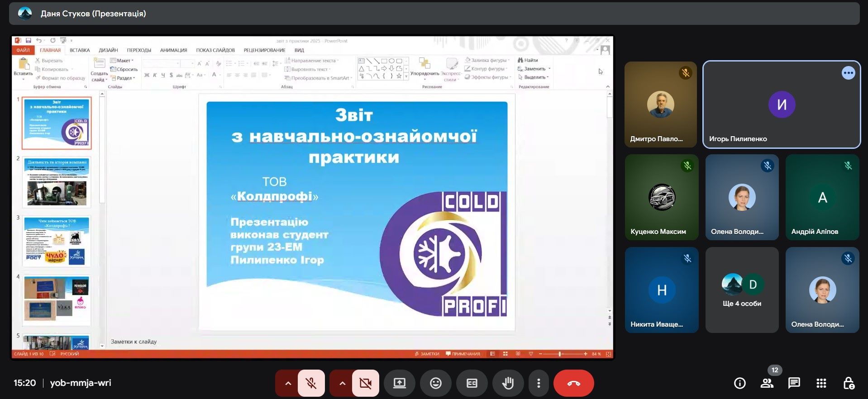Toggle bold Ж formatting
The image size is (868, 399).
tap(147, 75)
